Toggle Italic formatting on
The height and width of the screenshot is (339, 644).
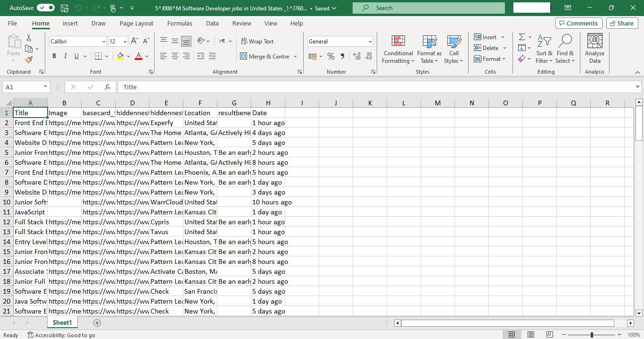point(66,56)
